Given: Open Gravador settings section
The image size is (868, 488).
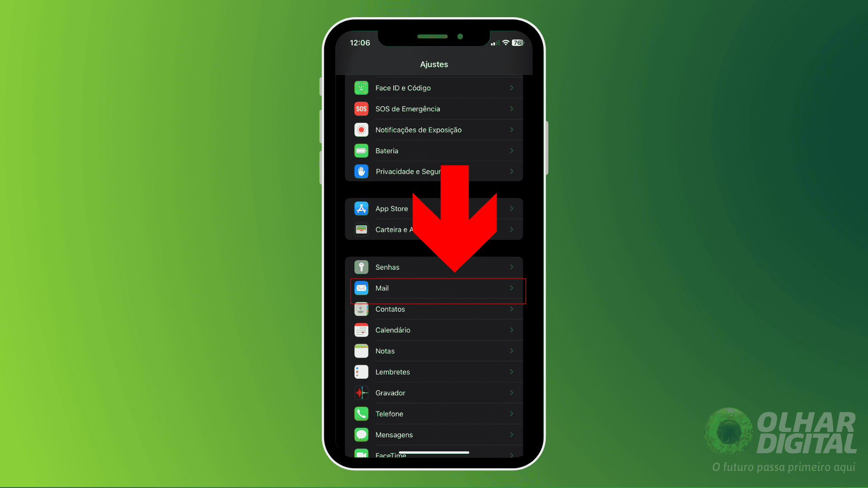Looking at the screenshot, I should coord(434,393).
